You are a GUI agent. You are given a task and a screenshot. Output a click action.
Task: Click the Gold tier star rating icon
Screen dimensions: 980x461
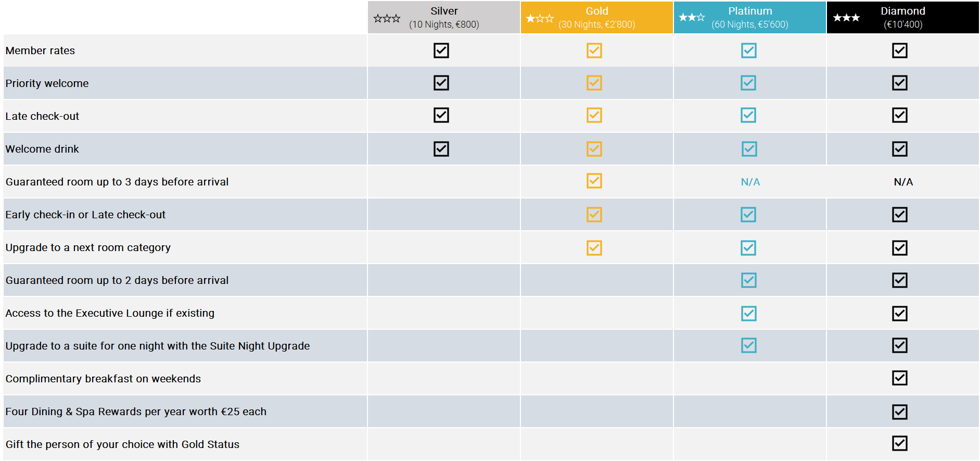540,18
